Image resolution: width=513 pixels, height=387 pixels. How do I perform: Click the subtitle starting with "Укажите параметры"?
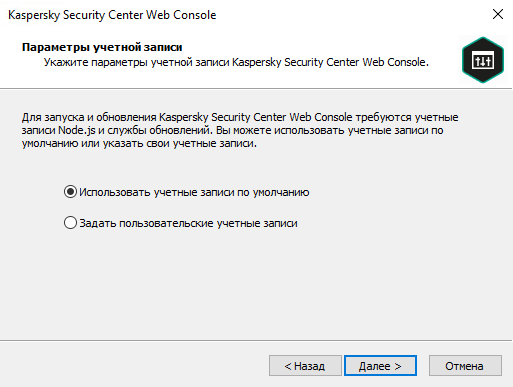point(236,62)
